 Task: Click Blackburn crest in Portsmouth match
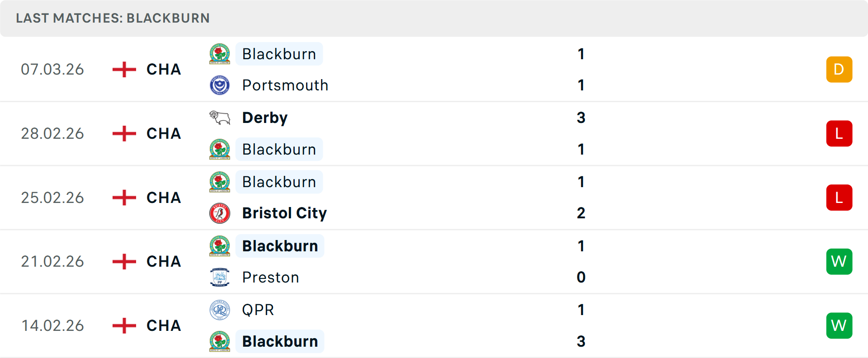[220, 54]
